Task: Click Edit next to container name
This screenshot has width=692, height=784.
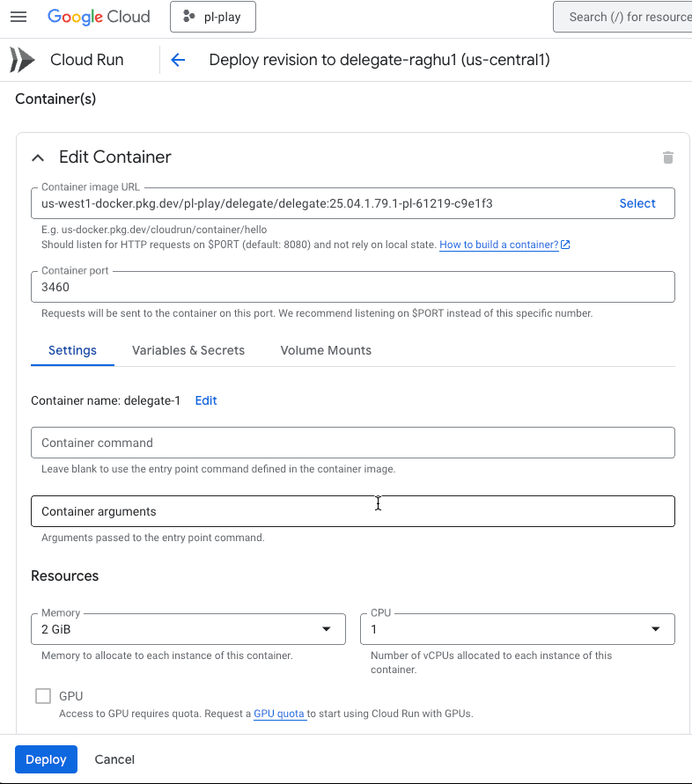Action: [206, 400]
